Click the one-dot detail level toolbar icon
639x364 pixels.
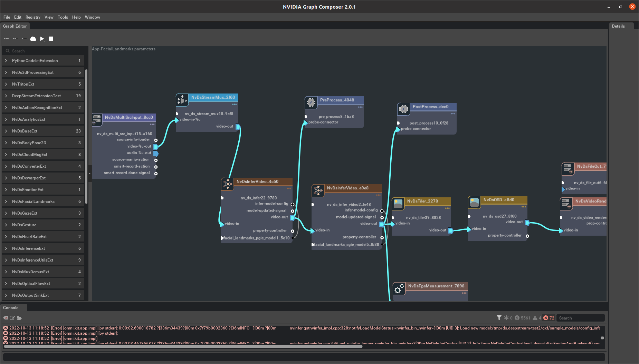point(24,39)
